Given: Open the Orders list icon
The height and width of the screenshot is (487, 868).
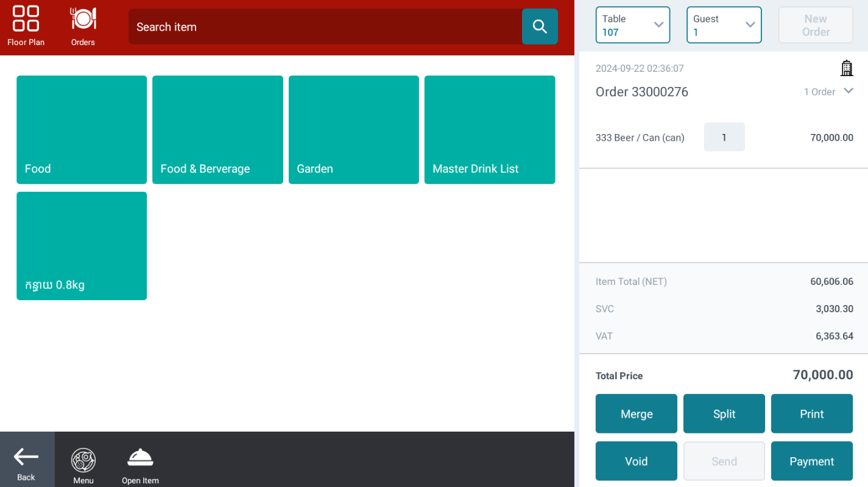Looking at the screenshot, I should pos(83,26).
